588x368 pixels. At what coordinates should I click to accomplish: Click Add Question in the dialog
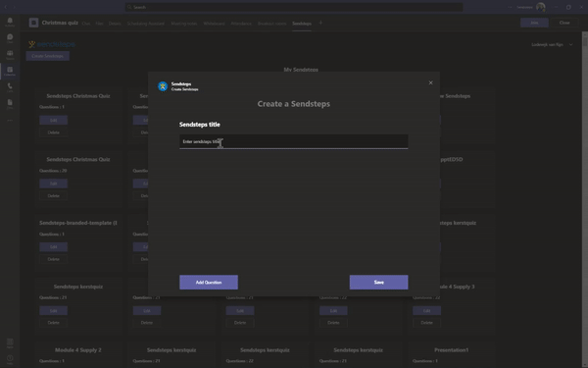[x=209, y=282]
